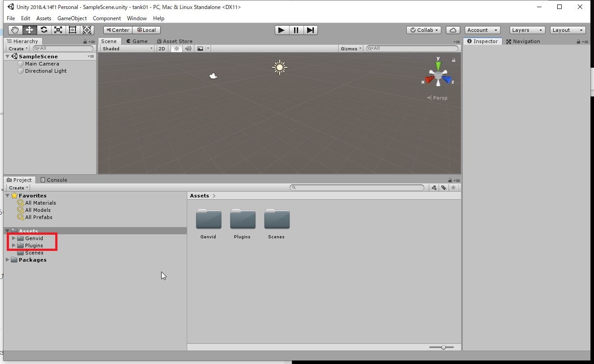Open the File menu

[11, 18]
